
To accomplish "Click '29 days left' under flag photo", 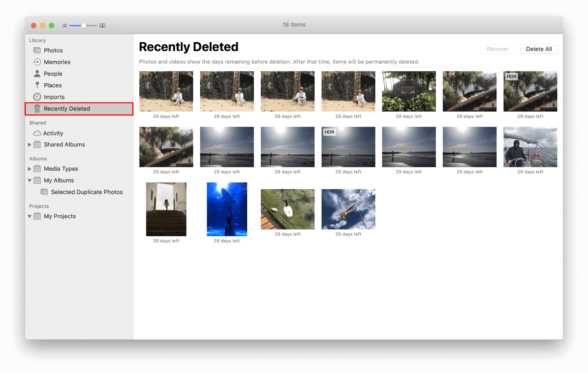I will [x=348, y=234].
